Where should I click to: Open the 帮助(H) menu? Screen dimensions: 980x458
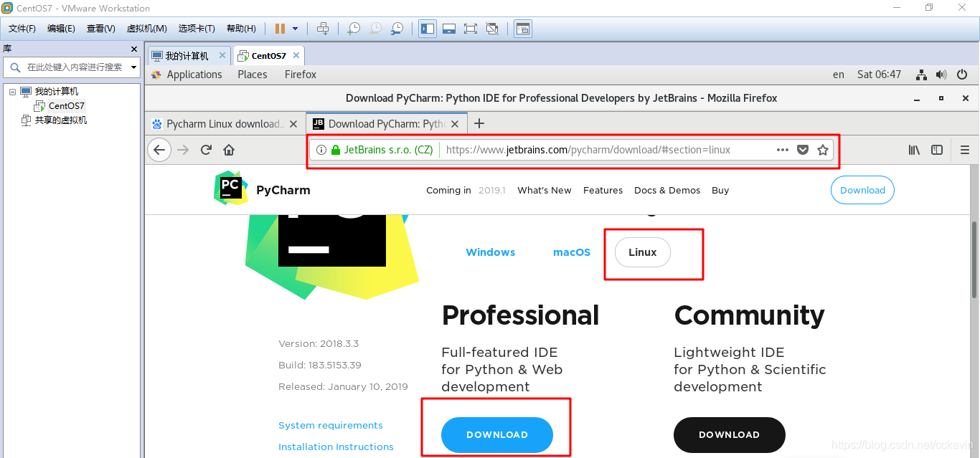[241, 29]
